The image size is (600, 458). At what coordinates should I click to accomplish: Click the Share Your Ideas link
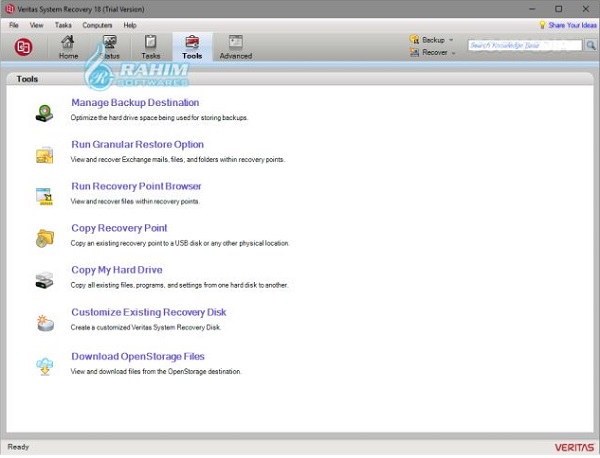[x=572, y=25]
